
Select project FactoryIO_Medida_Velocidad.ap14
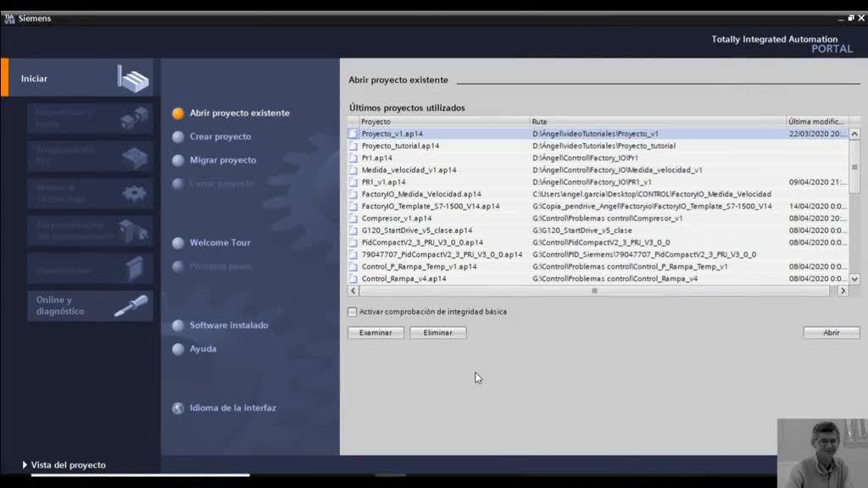[421, 194]
